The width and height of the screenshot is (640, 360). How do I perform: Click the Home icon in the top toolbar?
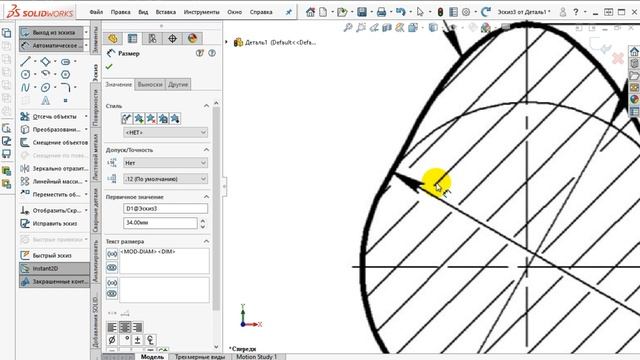tap(310, 12)
